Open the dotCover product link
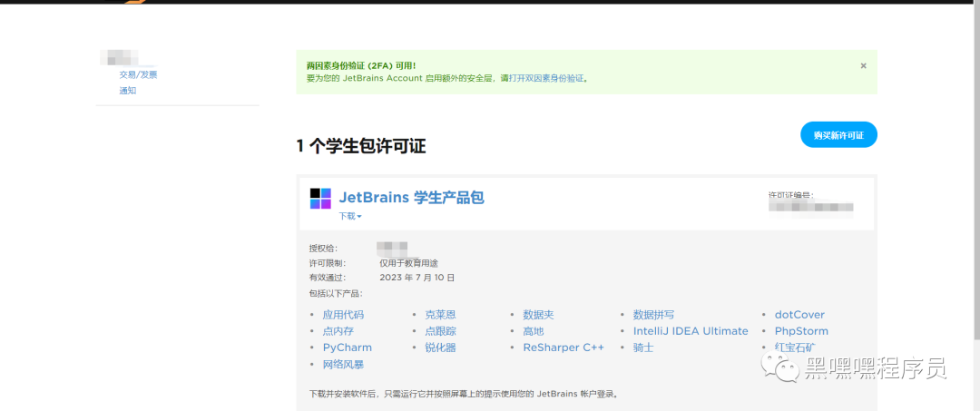980x411 pixels. 800,315
